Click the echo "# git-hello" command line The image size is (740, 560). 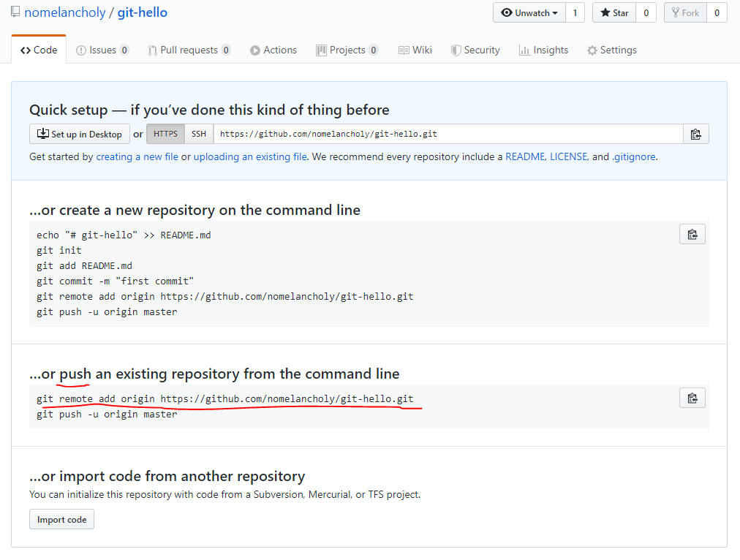124,235
